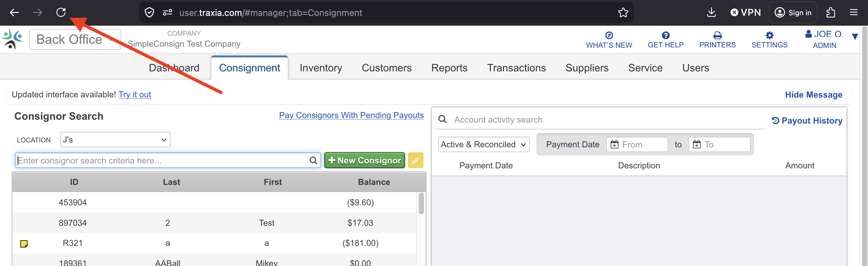Screen dimensions: 868x266
Task: Open the Active & Reconciled filter dropdown
Action: 483,144
